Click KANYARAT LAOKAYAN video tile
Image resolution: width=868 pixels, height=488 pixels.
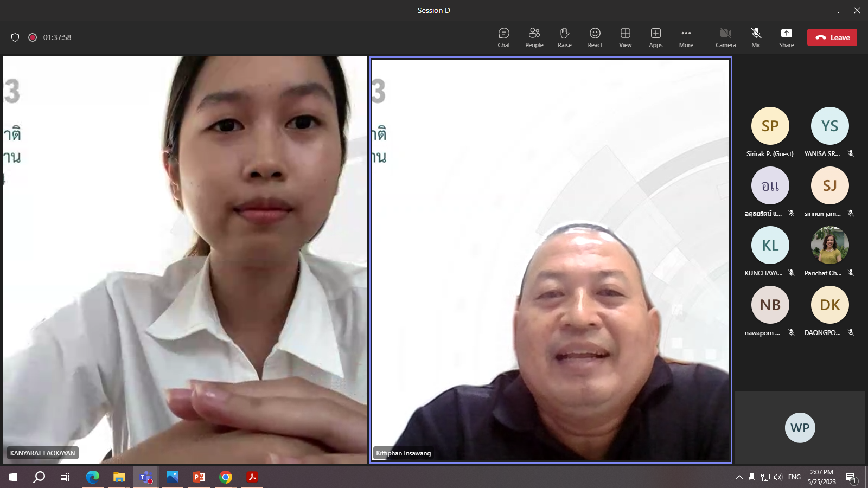[x=184, y=259]
